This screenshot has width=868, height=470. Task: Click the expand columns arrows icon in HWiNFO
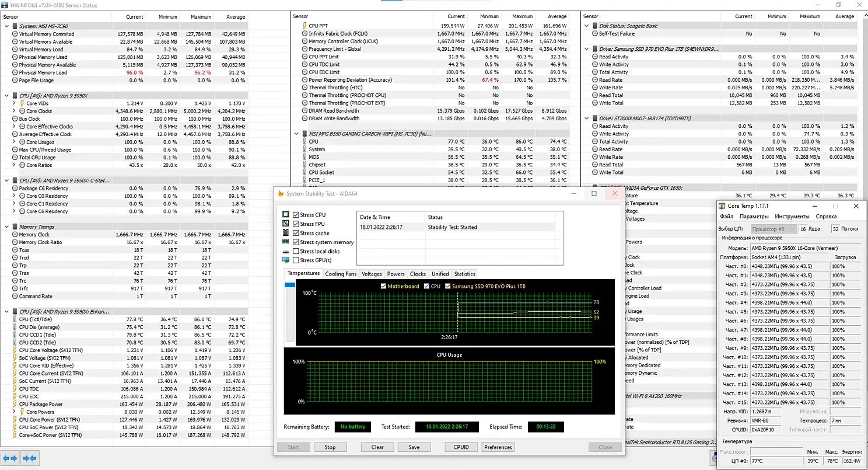10,458
